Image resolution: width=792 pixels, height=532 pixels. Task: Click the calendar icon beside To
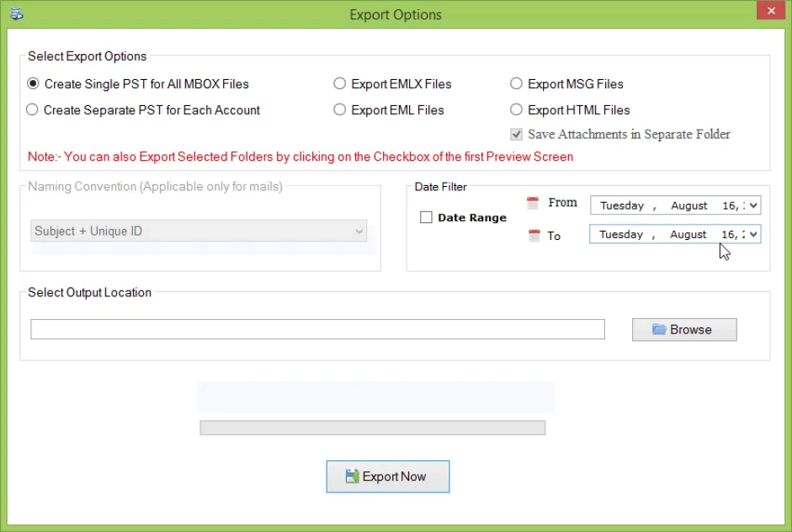[534, 236]
